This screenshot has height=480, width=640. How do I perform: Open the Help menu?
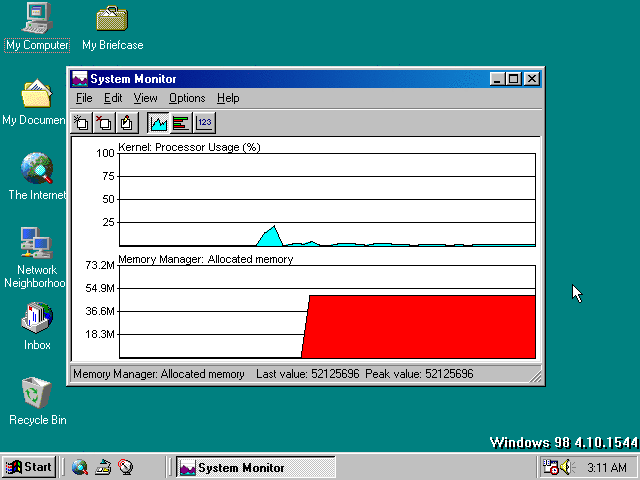coord(228,98)
